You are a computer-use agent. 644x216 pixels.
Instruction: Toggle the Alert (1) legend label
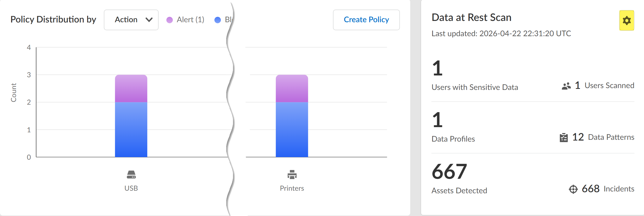click(x=190, y=20)
